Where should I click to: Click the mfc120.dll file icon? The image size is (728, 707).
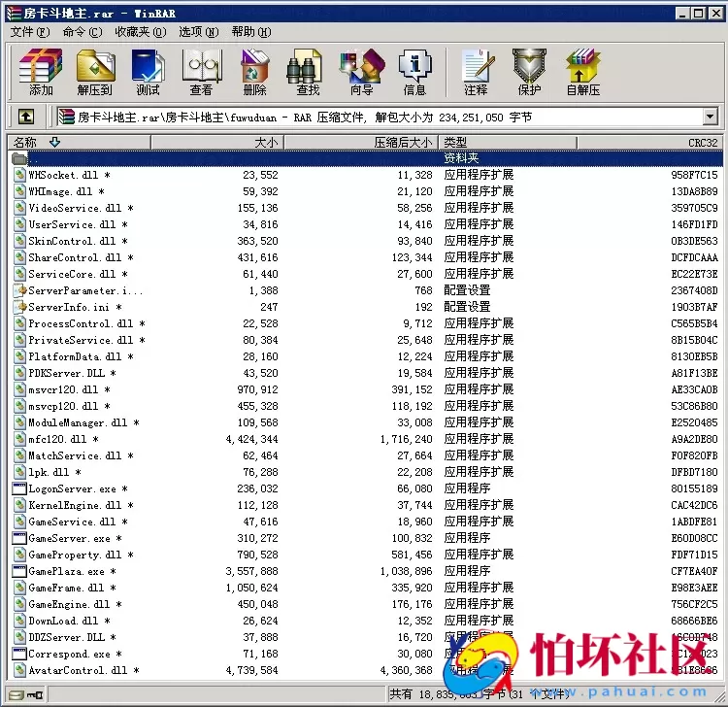[19, 439]
